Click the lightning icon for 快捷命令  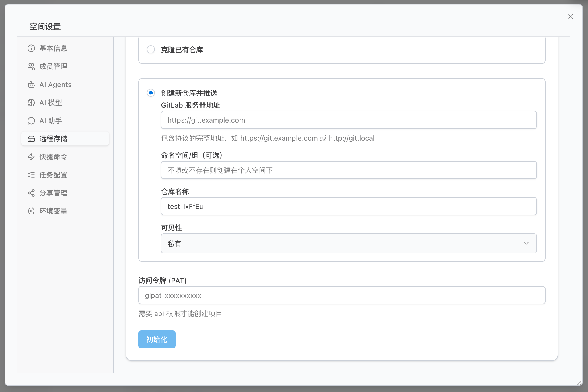point(31,157)
